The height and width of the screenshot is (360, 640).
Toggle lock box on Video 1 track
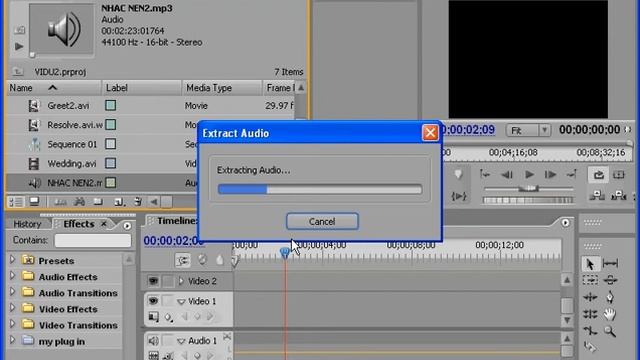tap(168, 301)
